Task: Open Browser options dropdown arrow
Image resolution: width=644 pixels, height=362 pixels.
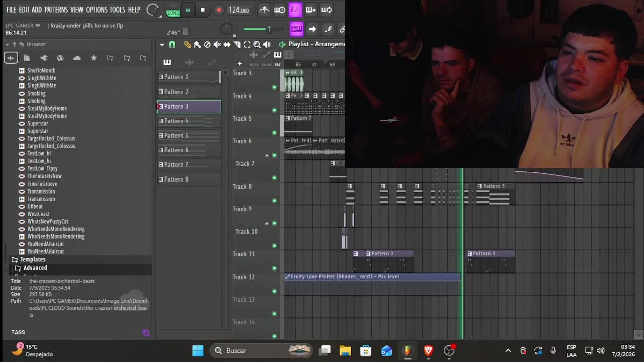Action: (x=7, y=45)
